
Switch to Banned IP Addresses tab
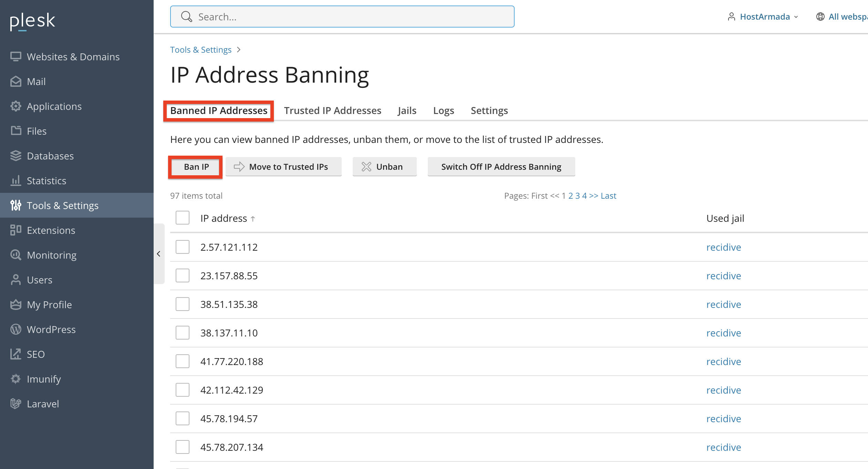219,111
